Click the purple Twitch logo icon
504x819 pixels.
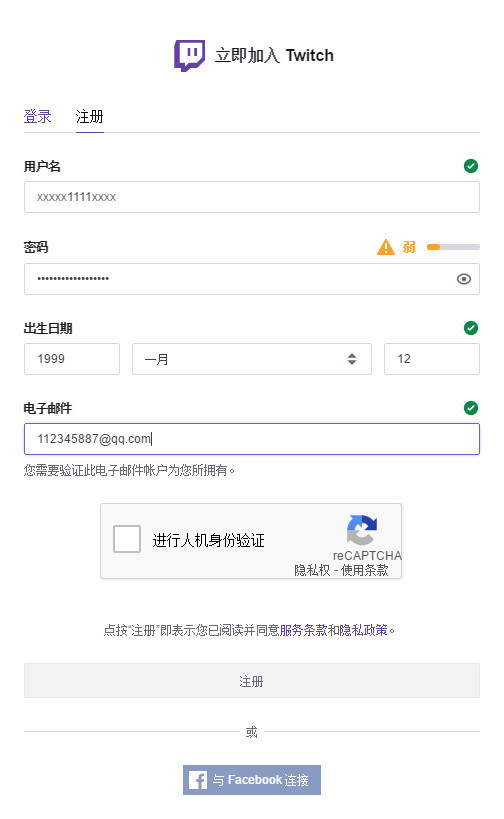tap(189, 55)
